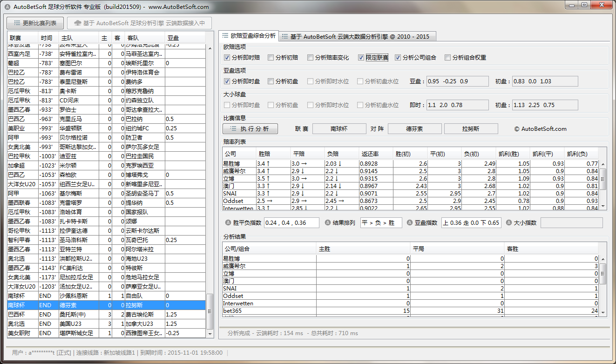Click the 凯利(胜) column header
The width and height of the screenshot is (616, 364).
click(513, 154)
